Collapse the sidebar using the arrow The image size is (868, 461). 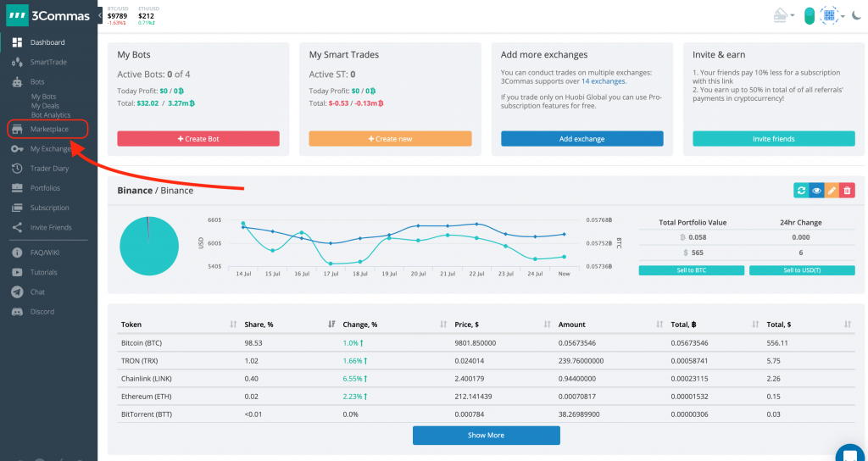(x=100, y=15)
